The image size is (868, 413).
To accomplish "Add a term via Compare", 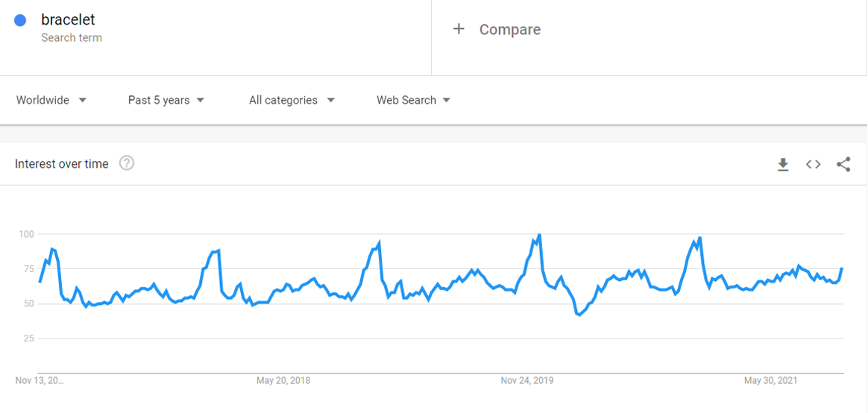I will coord(510,29).
